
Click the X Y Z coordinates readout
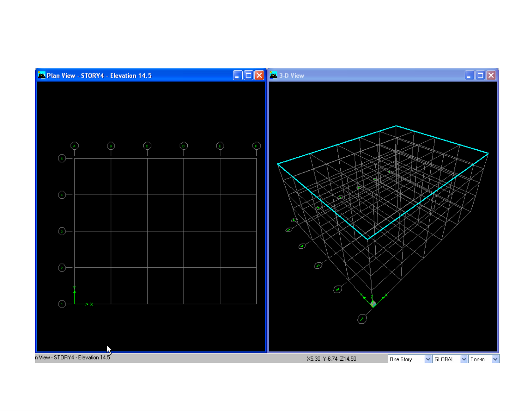pyautogui.click(x=331, y=359)
